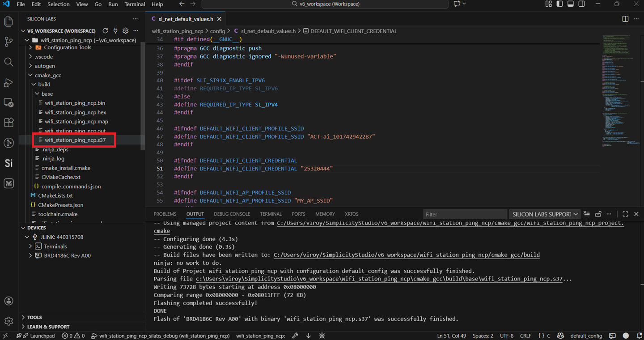Open the Source Control view
This screenshot has height=340, width=644.
pyautogui.click(x=8, y=42)
